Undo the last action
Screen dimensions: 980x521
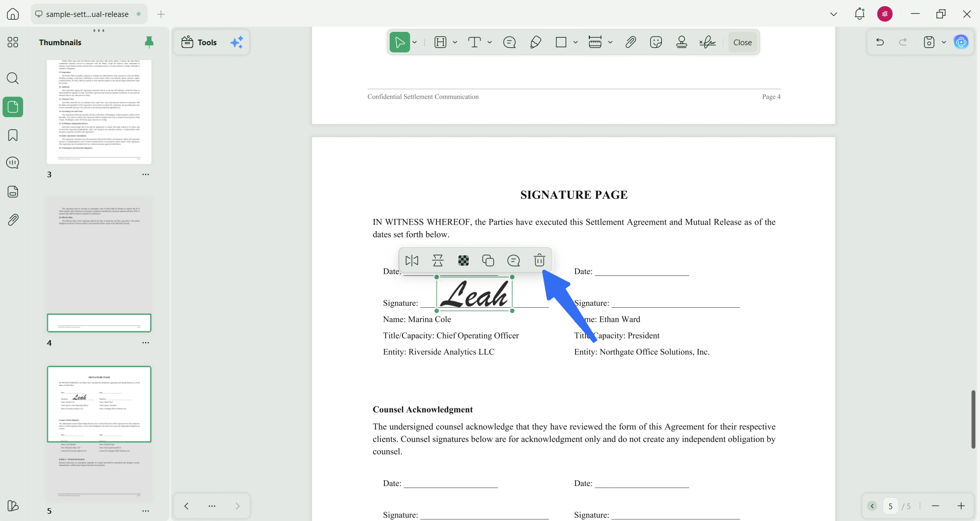pos(880,42)
